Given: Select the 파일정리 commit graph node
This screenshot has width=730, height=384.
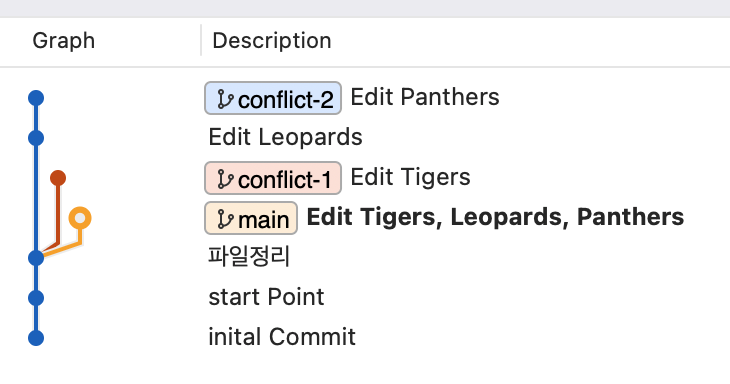Looking at the screenshot, I should pos(36,258).
